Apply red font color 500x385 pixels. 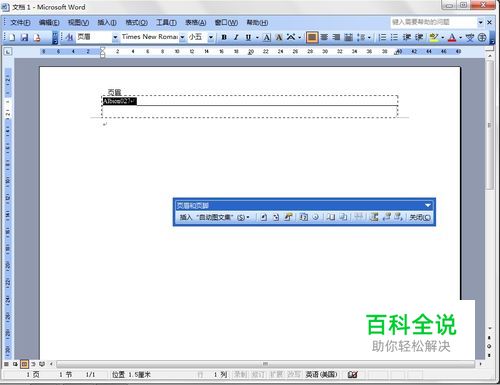[x=452, y=37]
